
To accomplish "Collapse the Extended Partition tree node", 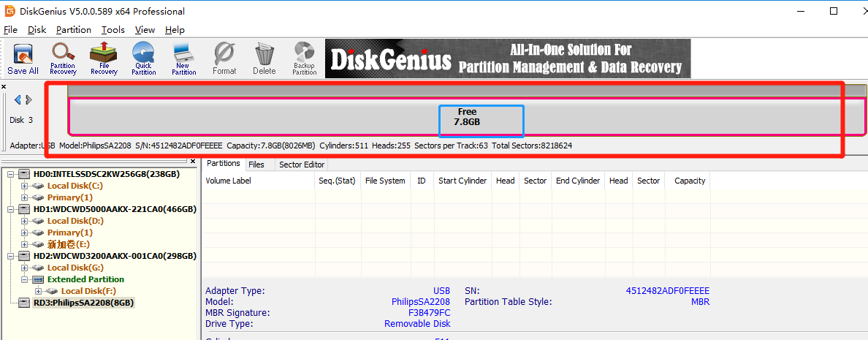I will tap(24, 279).
